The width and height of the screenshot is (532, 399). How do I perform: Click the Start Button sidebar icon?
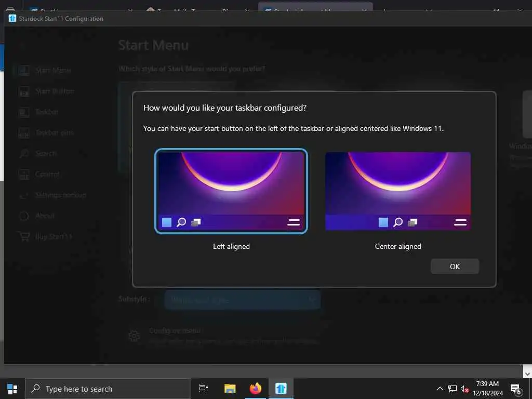[x=24, y=91]
